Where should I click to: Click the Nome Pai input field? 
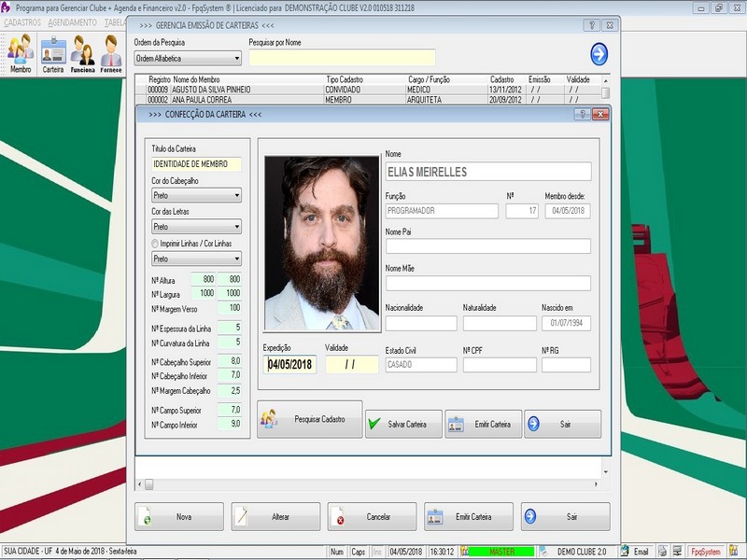[487, 246]
